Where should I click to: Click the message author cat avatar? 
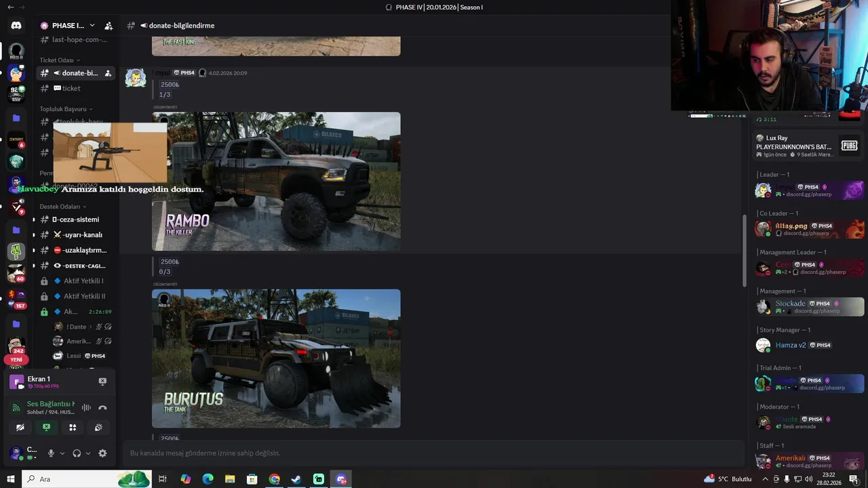[x=136, y=78]
